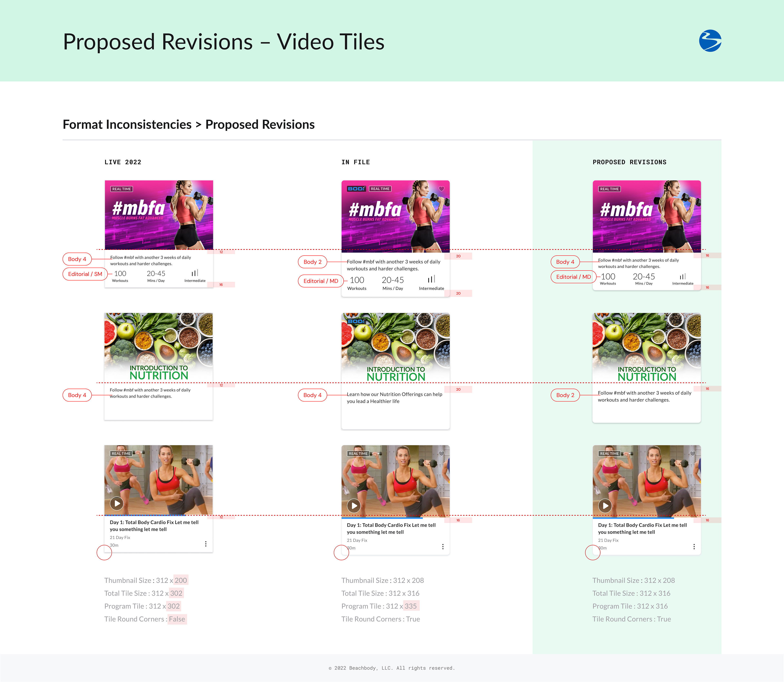784x682 pixels.
Task: Toggle heart on PROPOSED REVISIONS workout thumbnail
Action: click(x=693, y=453)
